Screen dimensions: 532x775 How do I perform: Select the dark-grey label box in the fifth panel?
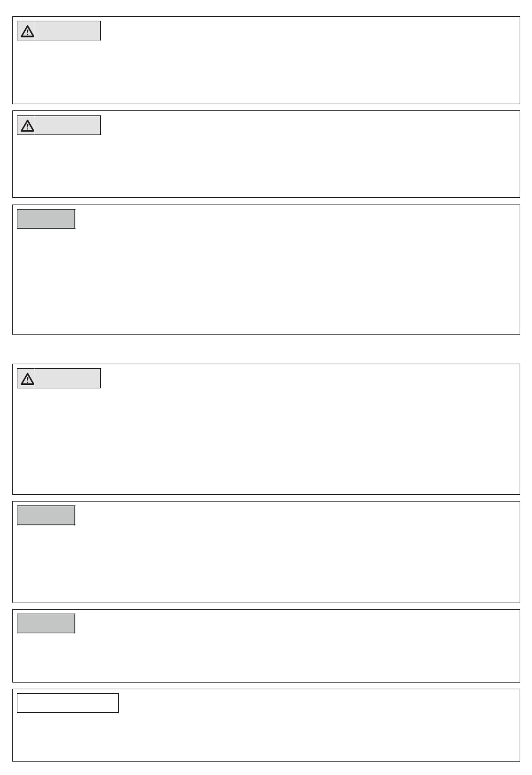coord(46,516)
